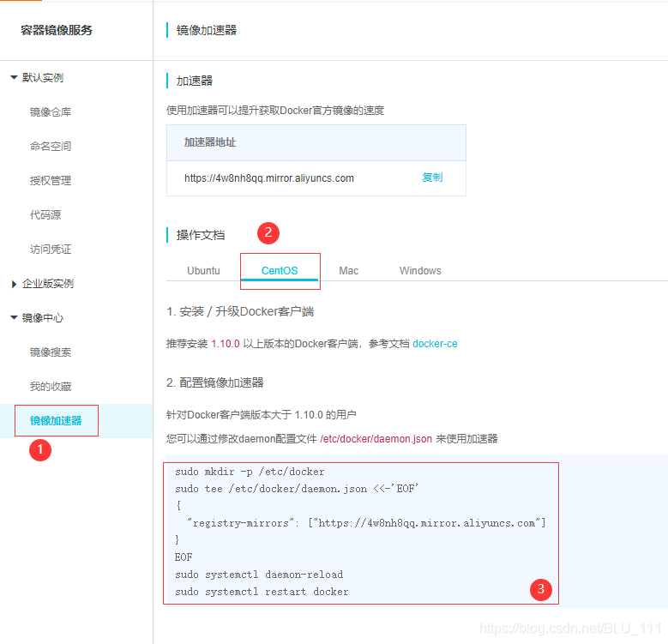Click the 企业版实例 group label

pos(48,284)
